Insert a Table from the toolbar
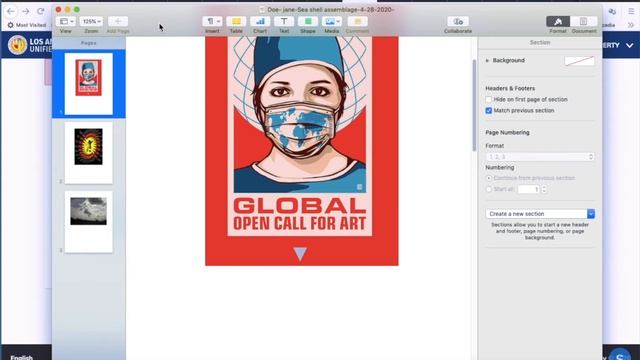This screenshot has width=640, height=360. [x=236, y=22]
